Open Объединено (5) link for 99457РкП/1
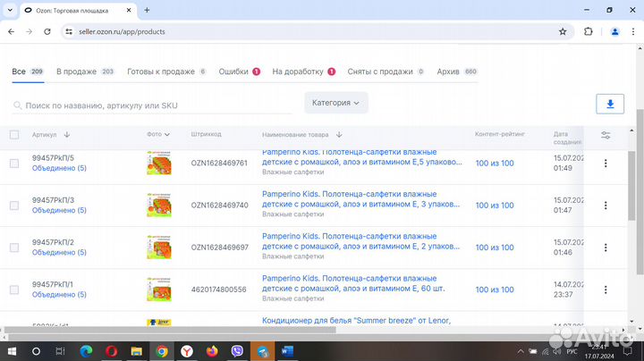This screenshot has width=644, height=361. tap(59, 295)
